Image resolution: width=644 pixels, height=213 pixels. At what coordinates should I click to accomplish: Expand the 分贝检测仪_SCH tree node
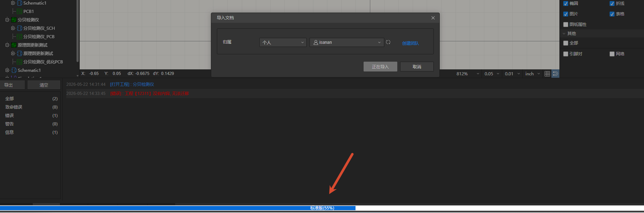coord(13,28)
